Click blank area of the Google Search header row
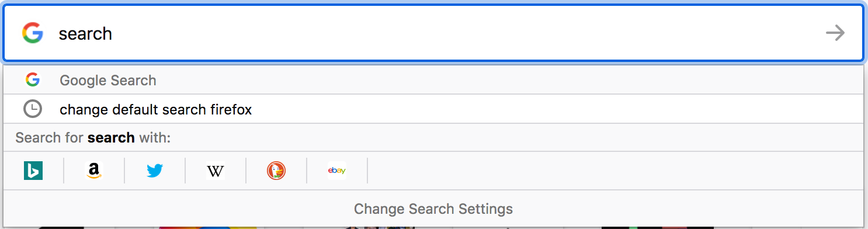Viewport: 868px width, 229px height. (508, 80)
